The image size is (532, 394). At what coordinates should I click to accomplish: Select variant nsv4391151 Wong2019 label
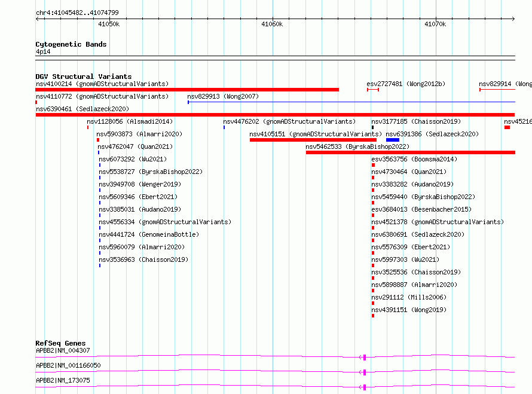pyautogui.click(x=409, y=310)
